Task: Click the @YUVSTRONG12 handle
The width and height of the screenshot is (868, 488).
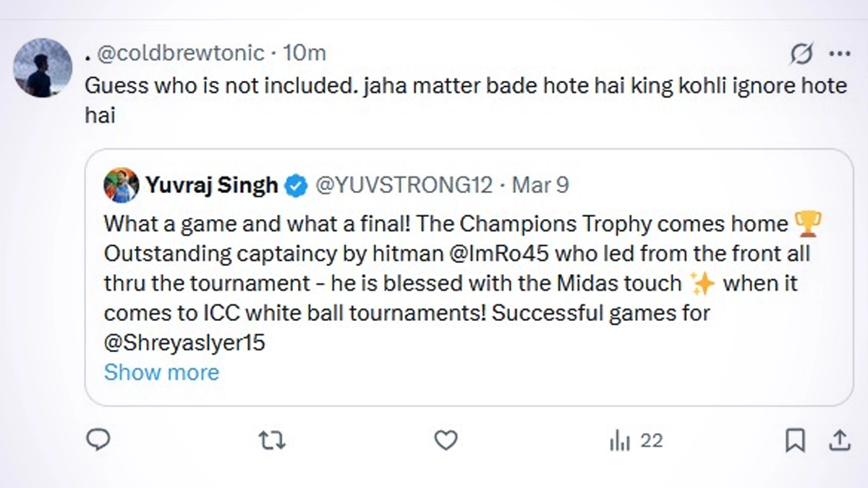Action: coord(404,185)
